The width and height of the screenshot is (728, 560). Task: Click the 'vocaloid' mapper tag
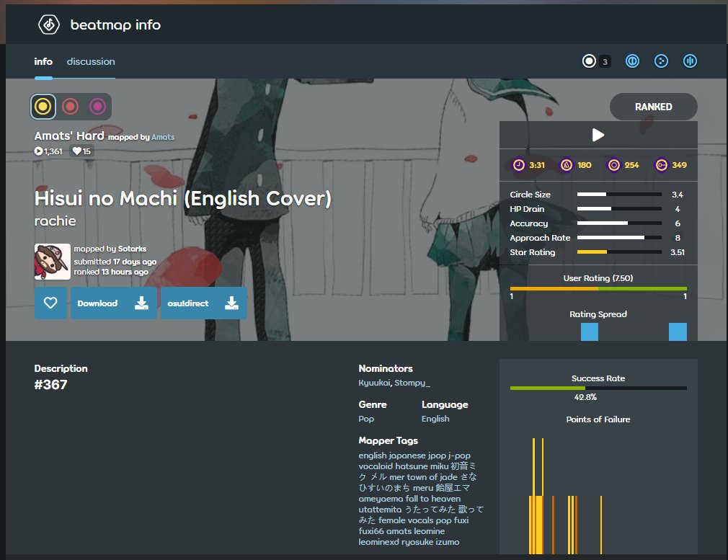tap(376, 466)
